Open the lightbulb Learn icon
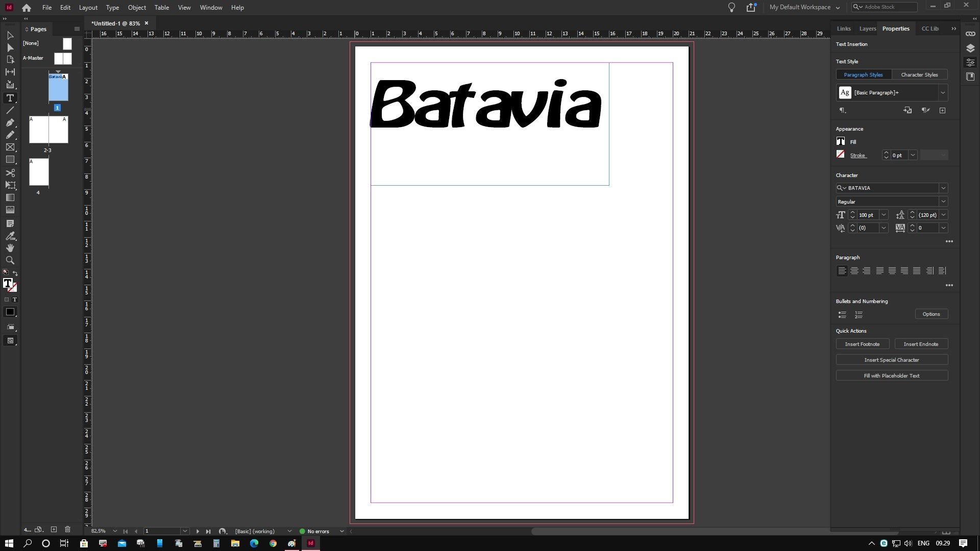This screenshot has width=980, height=551. click(731, 7)
